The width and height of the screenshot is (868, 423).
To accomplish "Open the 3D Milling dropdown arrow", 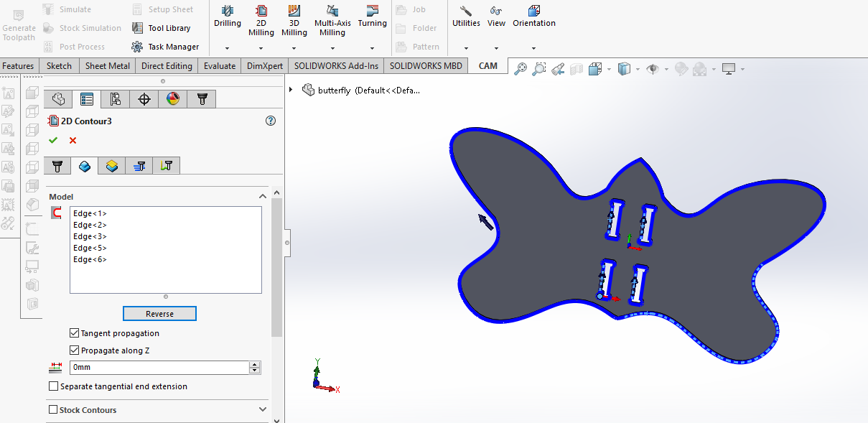I will tap(294, 49).
